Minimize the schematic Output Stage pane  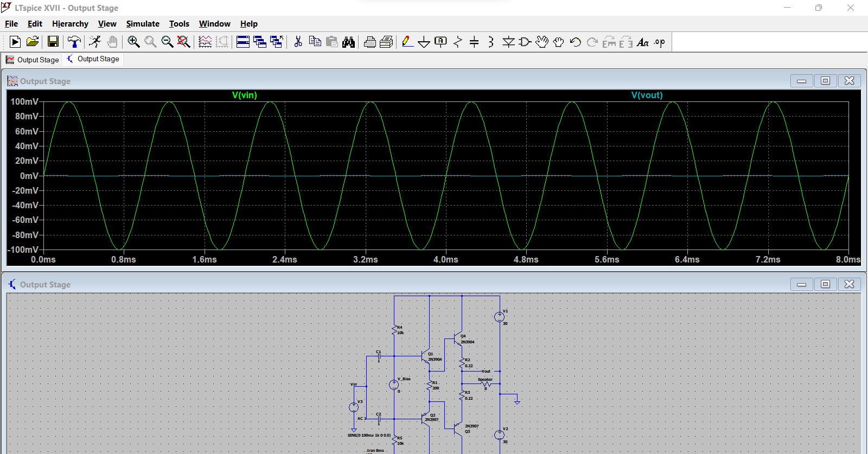coord(801,284)
